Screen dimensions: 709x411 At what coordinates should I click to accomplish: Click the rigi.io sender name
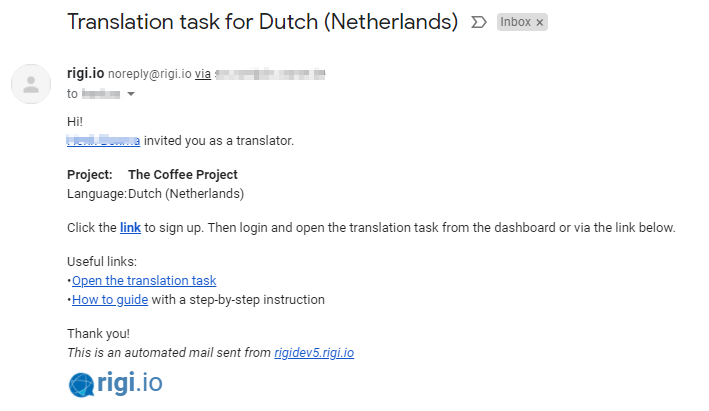click(85, 73)
